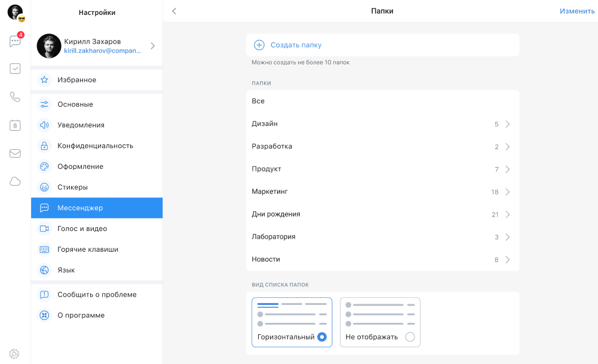The image size is (598, 364).
Task: Click the user avatar at top left
Action: coord(15,12)
